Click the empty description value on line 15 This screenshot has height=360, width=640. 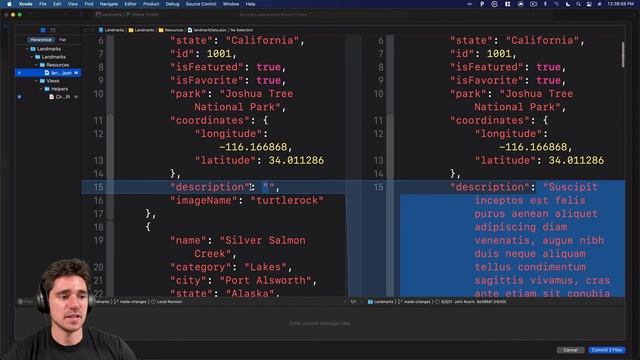tap(268, 187)
